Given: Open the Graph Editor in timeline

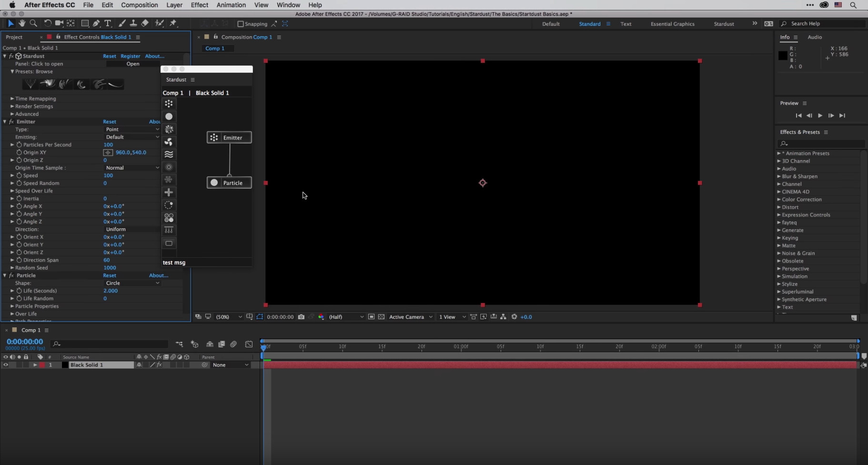Looking at the screenshot, I should click(x=249, y=344).
